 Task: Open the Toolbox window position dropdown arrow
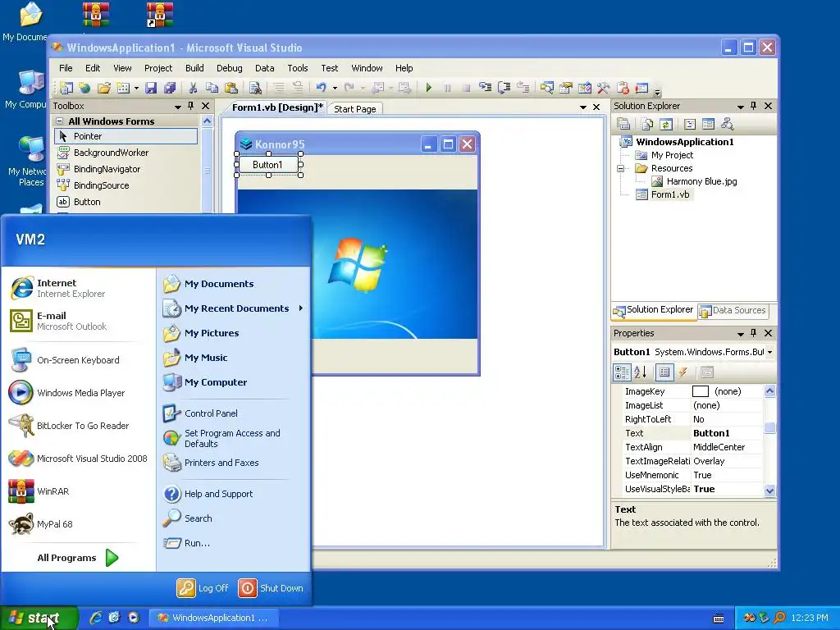pyautogui.click(x=178, y=107)
